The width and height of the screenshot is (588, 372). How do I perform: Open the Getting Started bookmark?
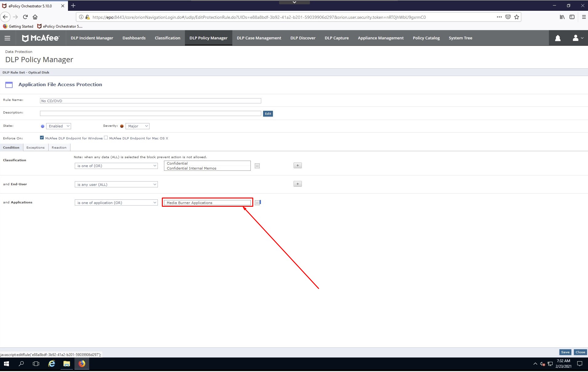click(18, 26)
